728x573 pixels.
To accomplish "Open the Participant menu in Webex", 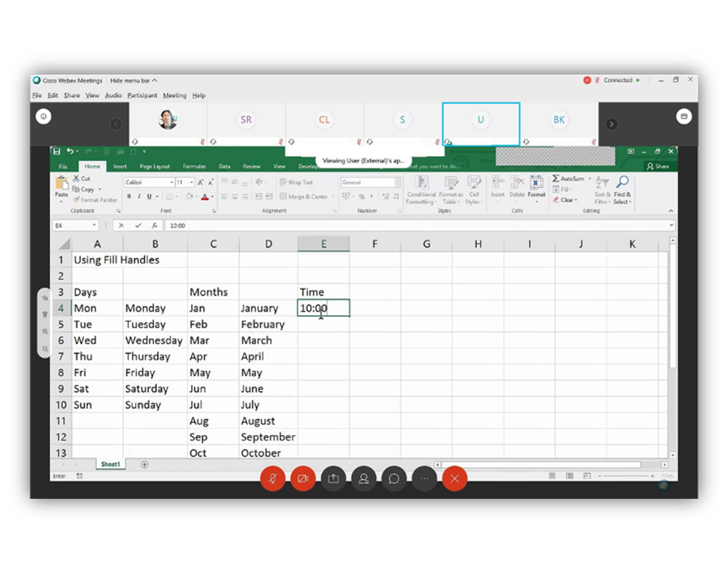I will pyautogui.click(x=142, y=95).
